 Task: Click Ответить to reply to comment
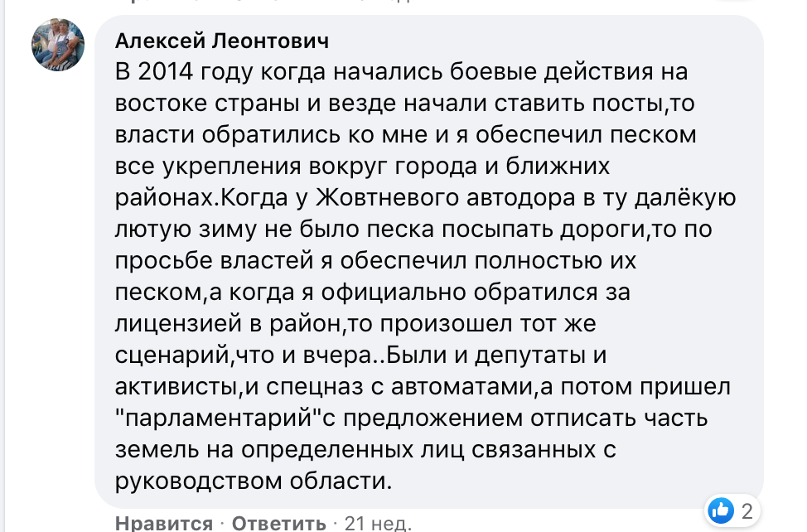coord(278,523)
